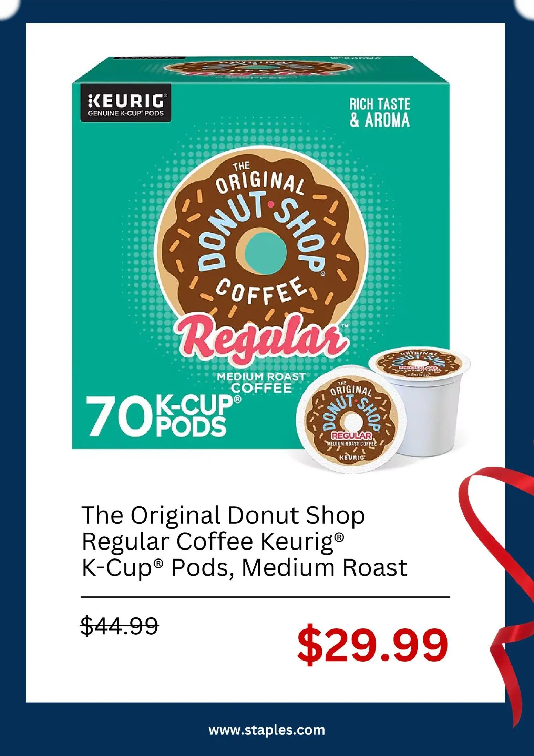Open the www.staples.com link
Screen dimensions: 534x756
[267, 730]
